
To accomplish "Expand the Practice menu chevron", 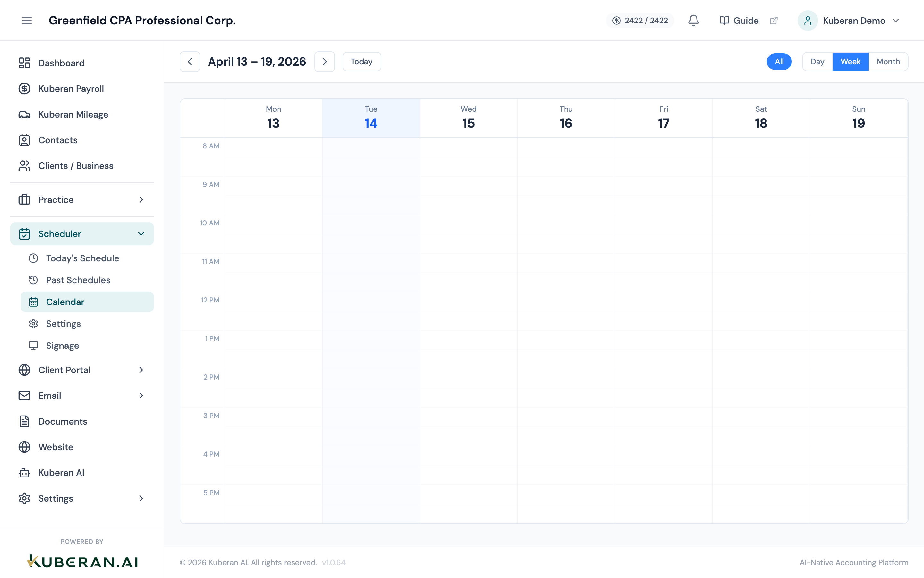I will (141, 199).
